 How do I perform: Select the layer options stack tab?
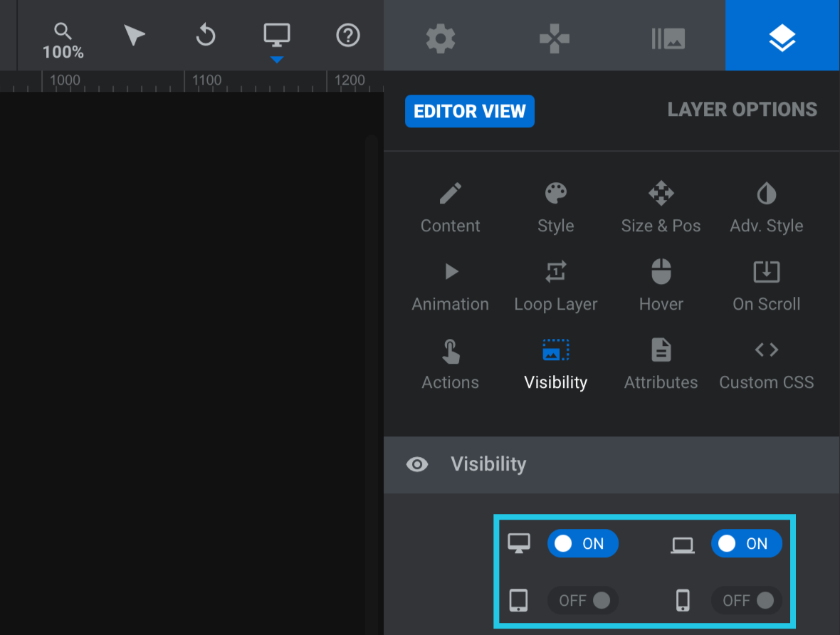782,36
